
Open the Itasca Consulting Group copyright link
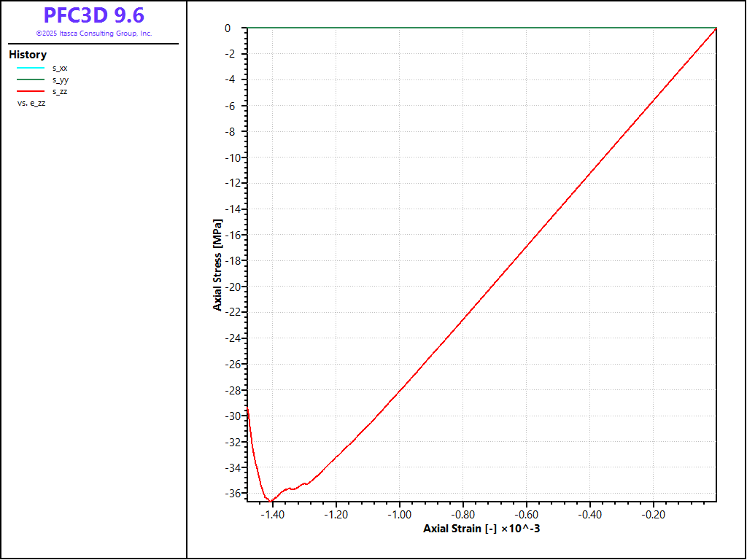click(x=93, y=34)
